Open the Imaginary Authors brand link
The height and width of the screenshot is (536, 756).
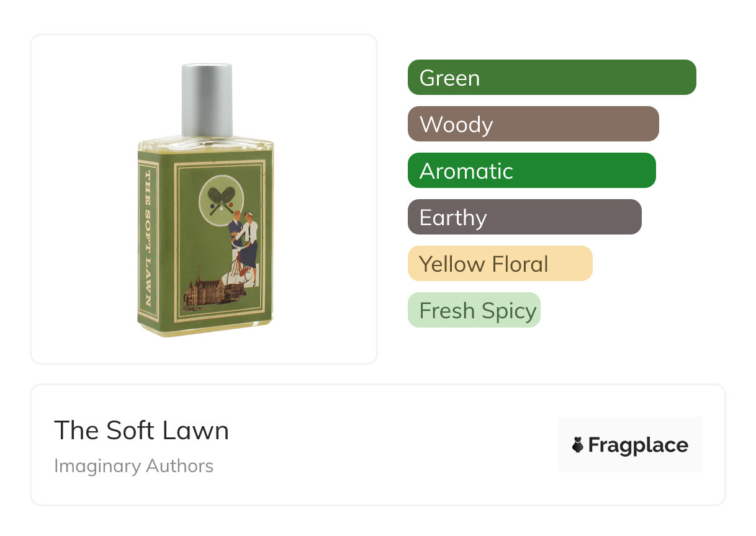click(133, 466)
